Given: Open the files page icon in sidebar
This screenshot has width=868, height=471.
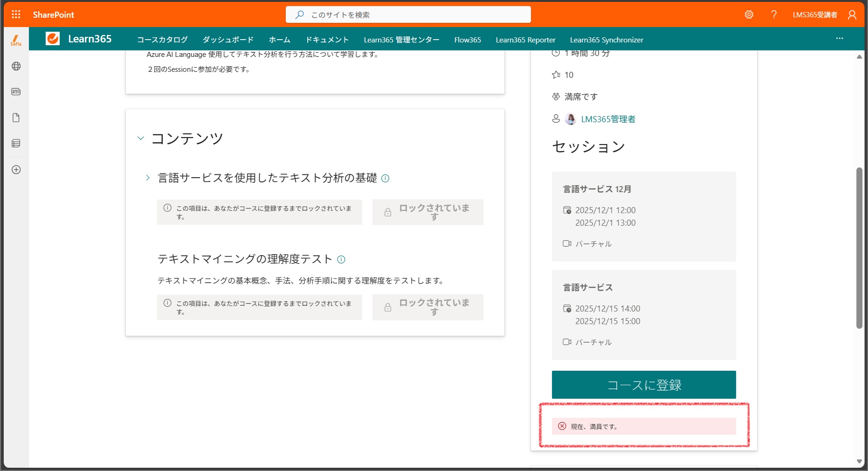Looking at the screenshot, I should coord(16,118).
